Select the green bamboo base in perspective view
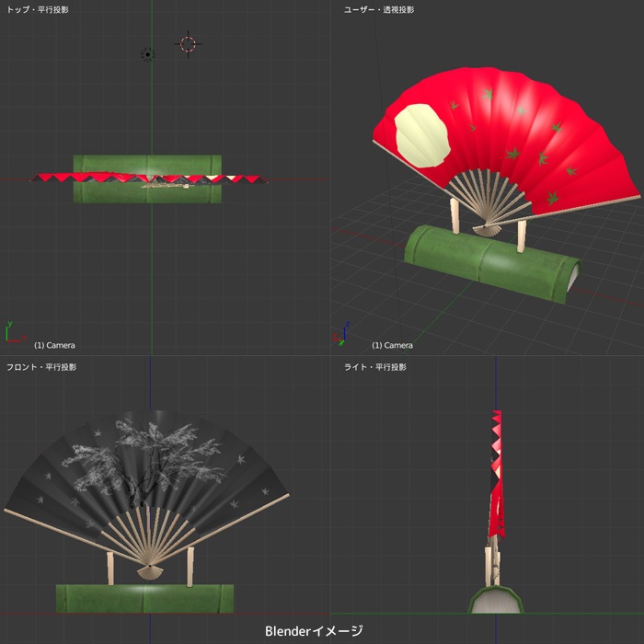The image size is (644, 644). point(492,264)
